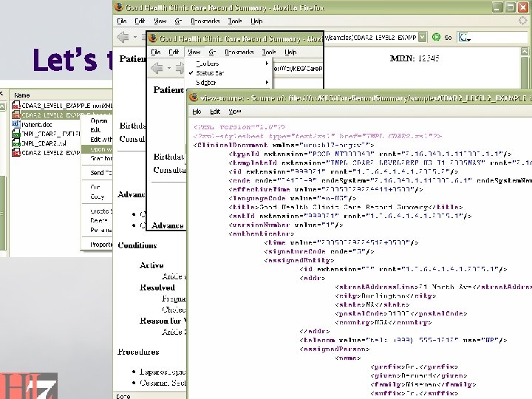The width and height of the screenshot is (532, 399).
Task: Open the View menu in the view-source window
Action: pyautogui.click(x=235, y=112)
